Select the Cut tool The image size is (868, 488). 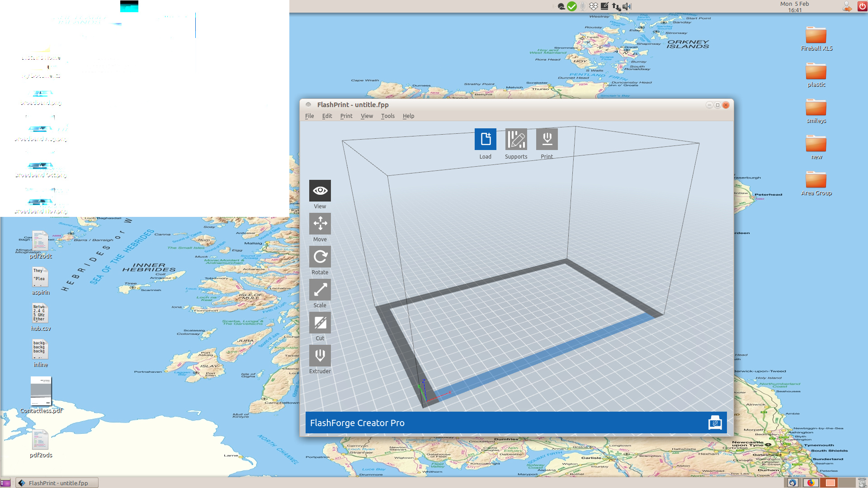(x=320, y=323)
